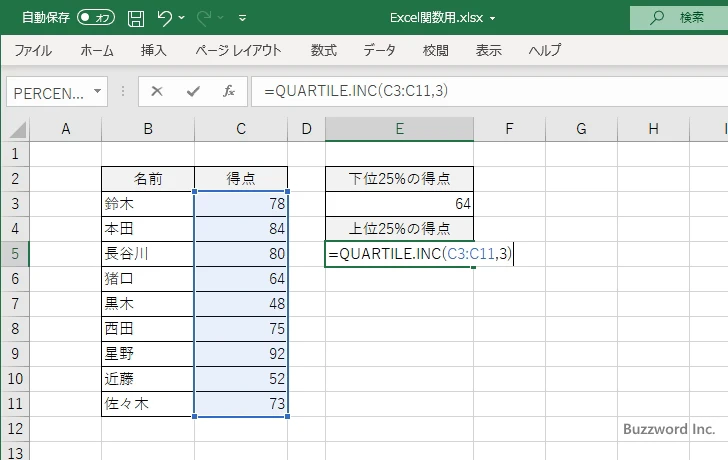The width and height of the screenshot is (728, 460).
Task: Click cell containing 鈴木
Action: (148, 204)
